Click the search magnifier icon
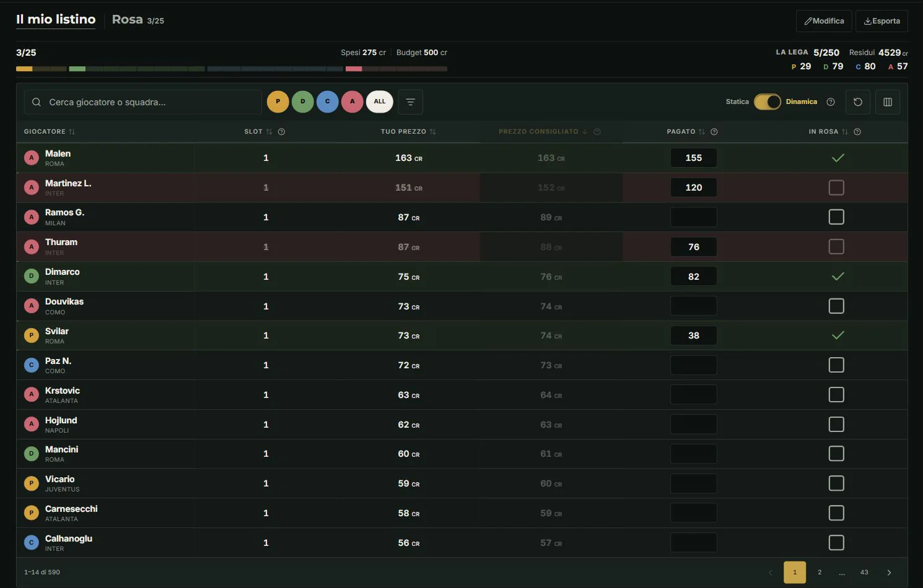Screen dimensions: 923x588 37,102
